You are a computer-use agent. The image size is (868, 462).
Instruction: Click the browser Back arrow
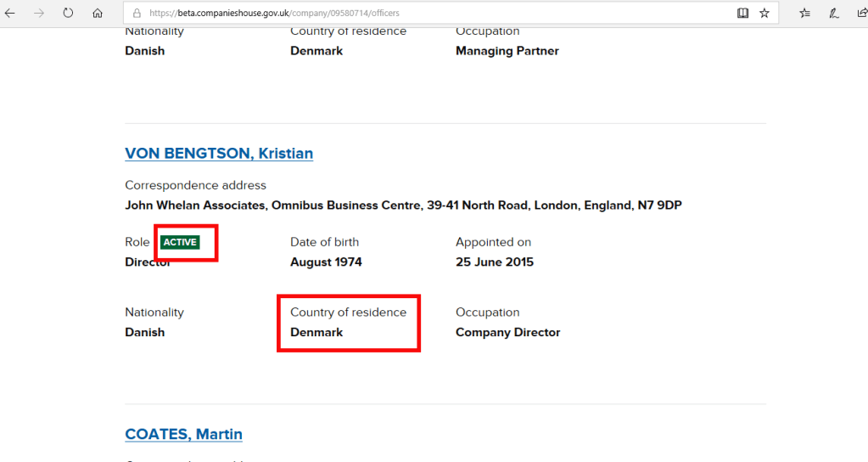pos(10,14)
